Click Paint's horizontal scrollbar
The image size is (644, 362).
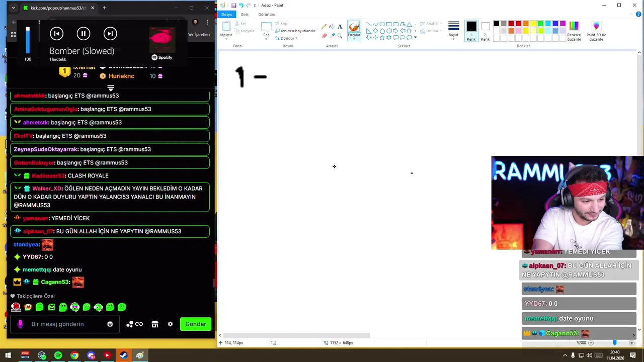tap(297, 335)
